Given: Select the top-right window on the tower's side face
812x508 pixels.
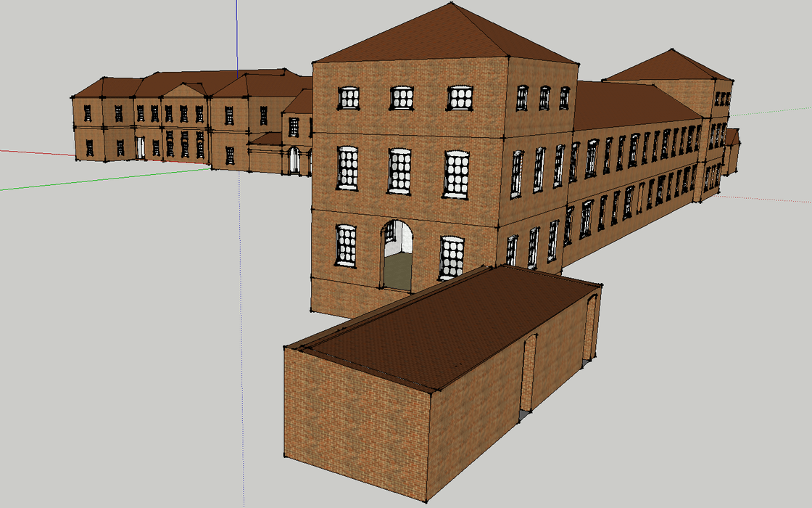Looking at the screenshot, I should coord(564,98).
